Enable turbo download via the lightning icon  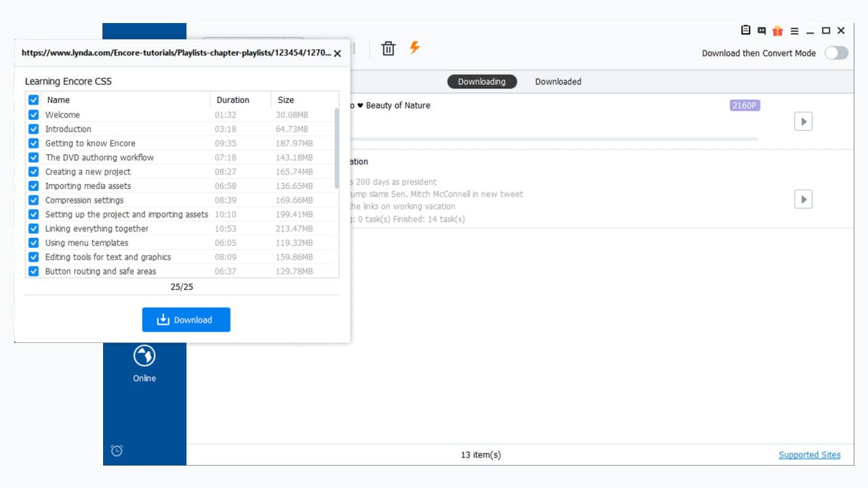tap(414, 48)
